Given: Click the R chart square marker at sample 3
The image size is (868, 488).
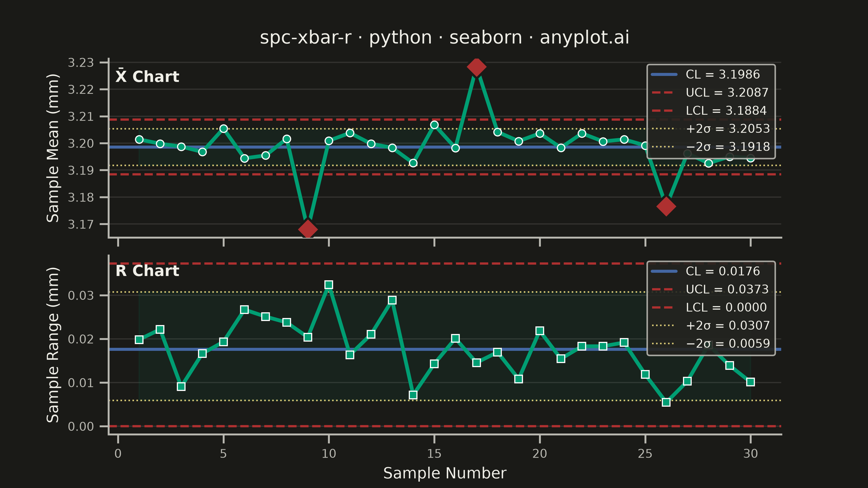Looking at the screenshot, I should click(181, 386).
